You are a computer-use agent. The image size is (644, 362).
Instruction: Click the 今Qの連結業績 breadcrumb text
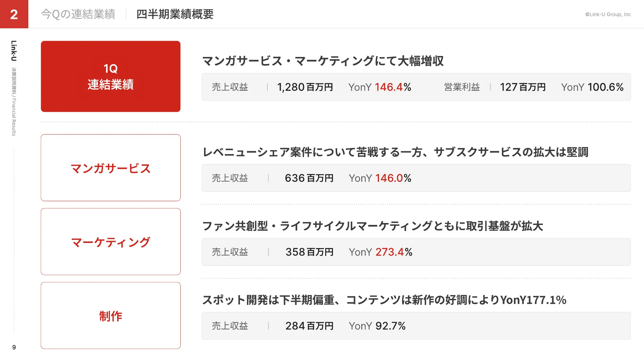click(x=78, y=14)
